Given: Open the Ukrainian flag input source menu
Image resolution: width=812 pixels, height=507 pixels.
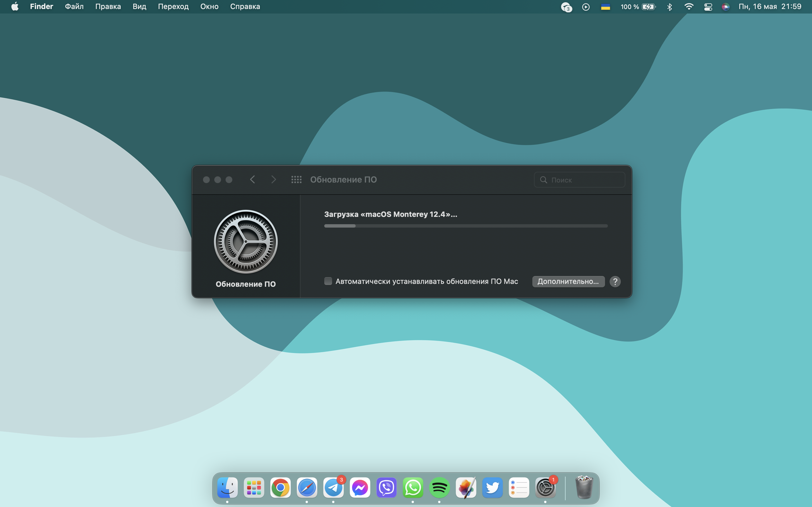Looking at the screenshot, I should pyautogui.click(x=605, y=7).
